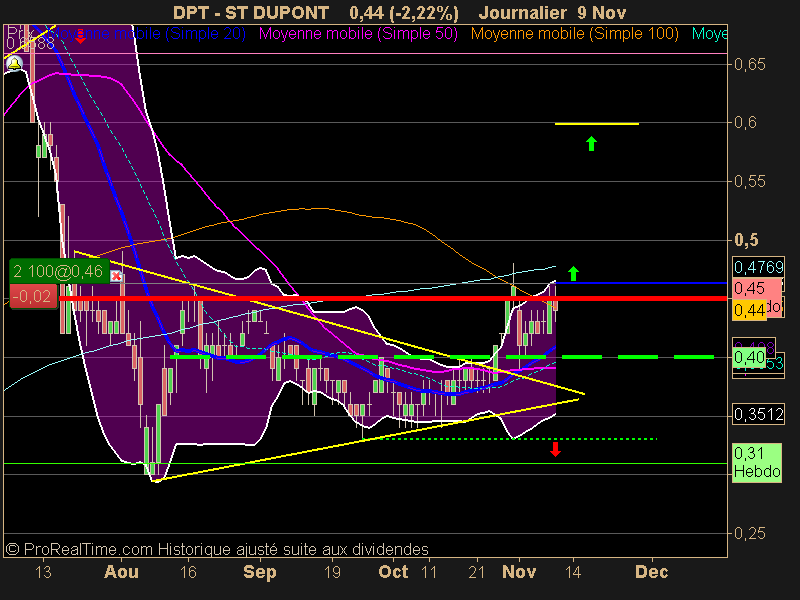Click the Moyenne mobile (Simple 100) legend

click(x=574, y=34)
